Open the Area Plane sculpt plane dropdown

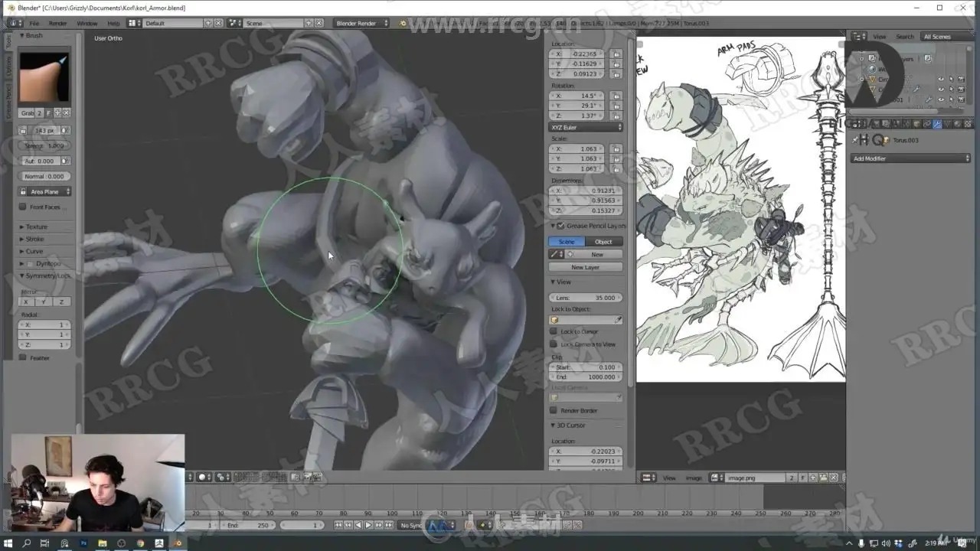click(x=45, y=191)
